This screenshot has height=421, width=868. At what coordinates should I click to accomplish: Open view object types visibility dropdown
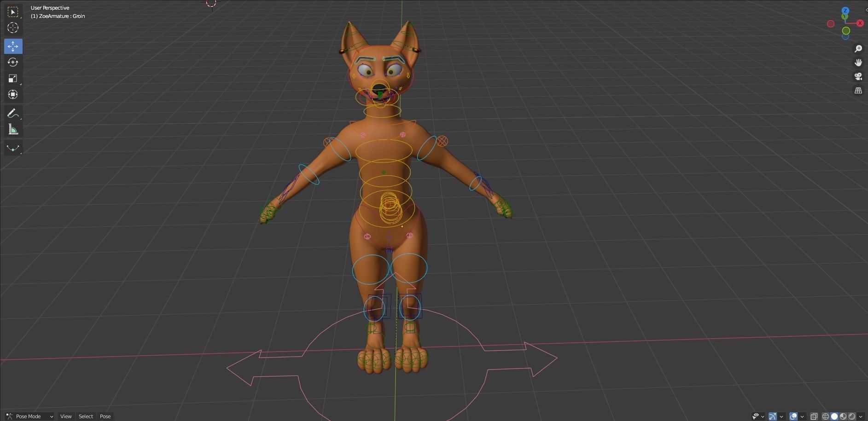pos(757,416)
